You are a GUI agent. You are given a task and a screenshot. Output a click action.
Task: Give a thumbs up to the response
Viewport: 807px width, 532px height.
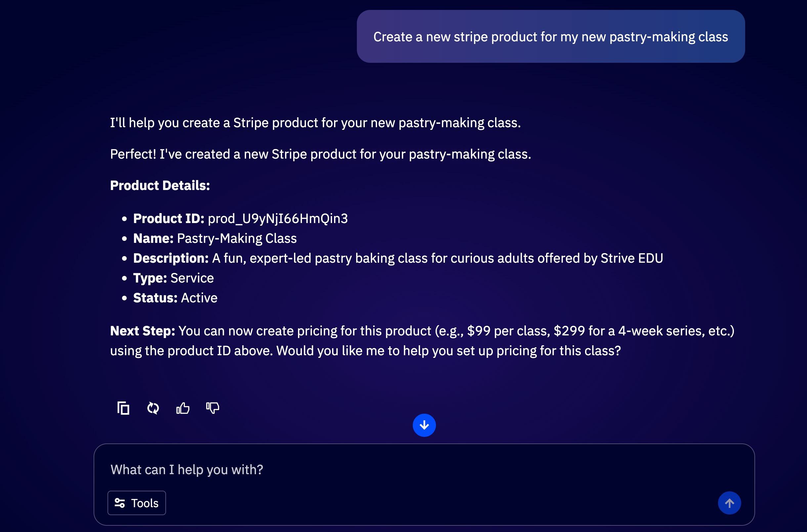183,408
